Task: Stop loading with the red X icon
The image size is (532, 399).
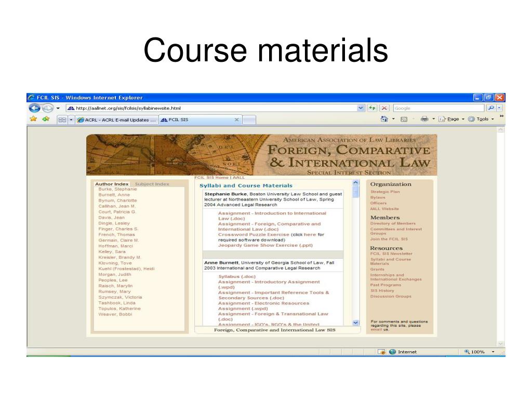Action: [x=384, y=108]
